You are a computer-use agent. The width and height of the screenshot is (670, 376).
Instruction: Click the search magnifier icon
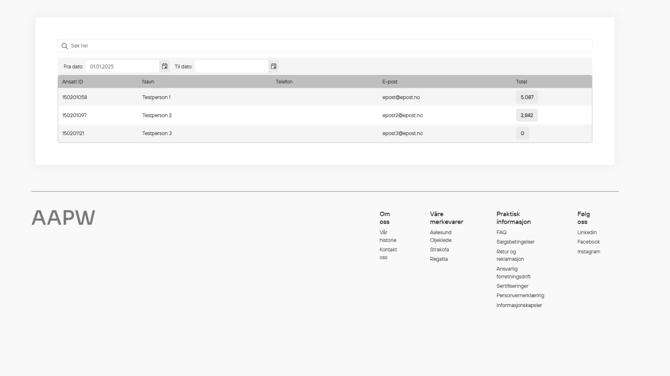[65, 46]
